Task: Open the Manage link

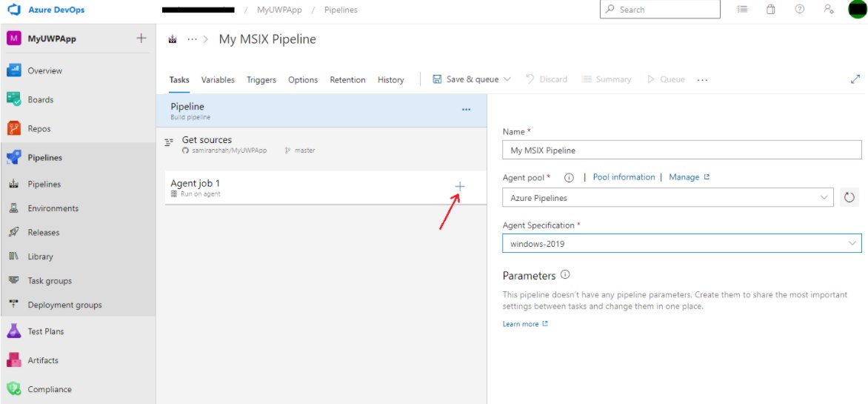Action: click(x=690, y=176)
